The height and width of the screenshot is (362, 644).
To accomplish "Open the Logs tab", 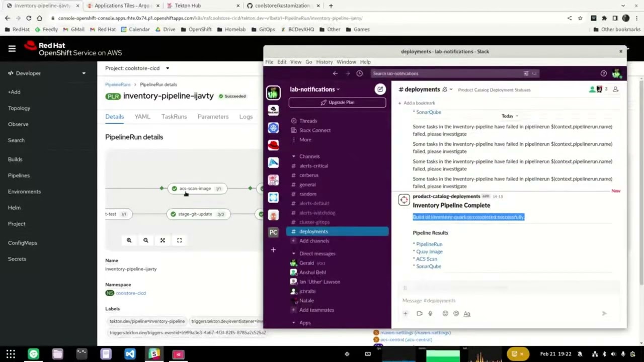I will pyautogui.click(x=246, y=117).
